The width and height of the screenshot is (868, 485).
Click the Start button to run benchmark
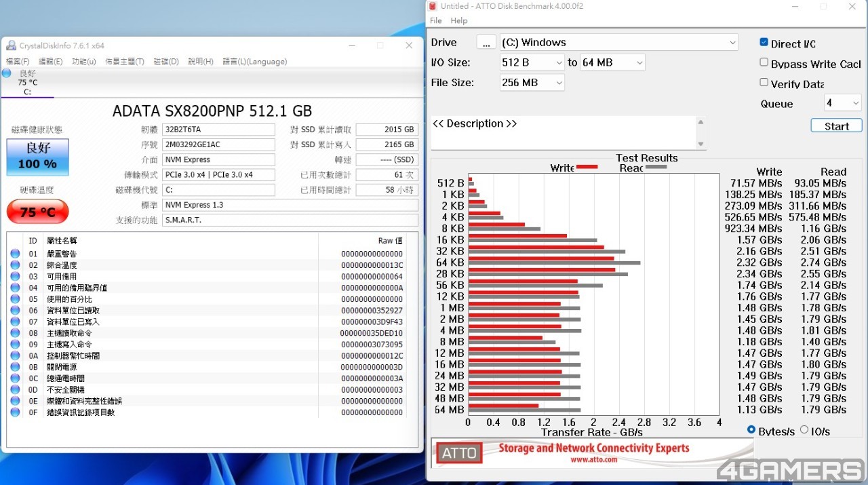[836, 126]
